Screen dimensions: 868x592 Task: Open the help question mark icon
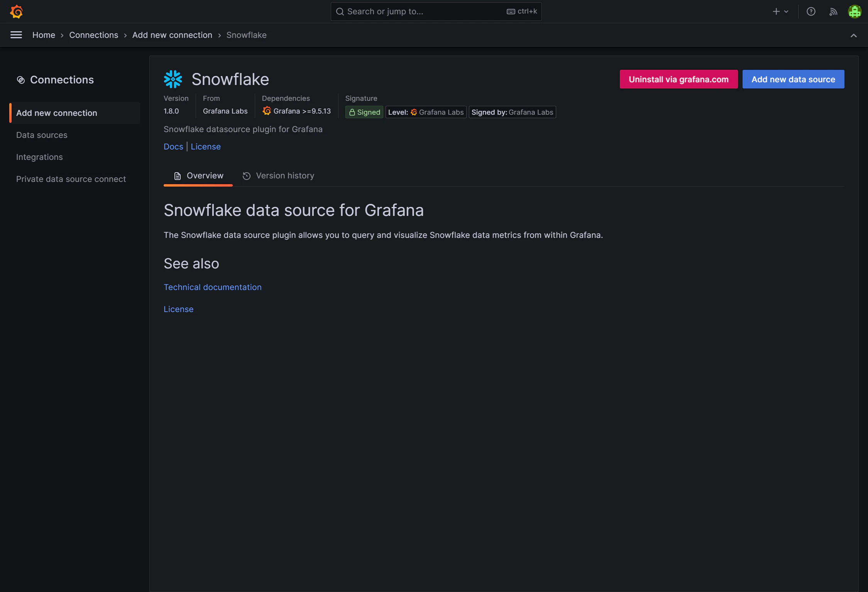[x=811, y=12]
